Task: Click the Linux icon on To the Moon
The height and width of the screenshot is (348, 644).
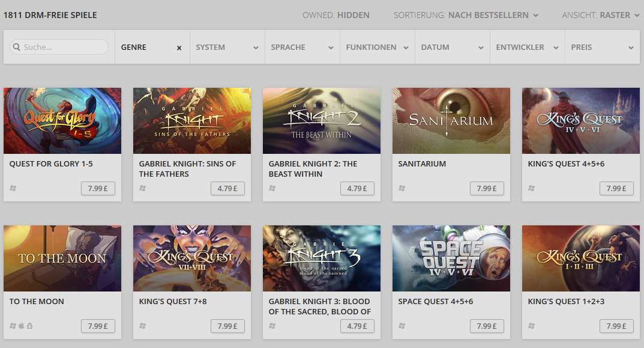Action: point(29,326)
